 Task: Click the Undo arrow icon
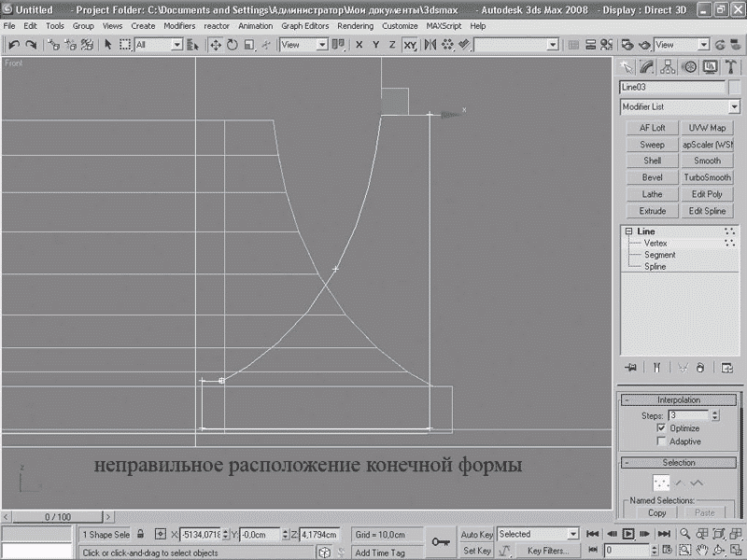click(x=13, y=45)
